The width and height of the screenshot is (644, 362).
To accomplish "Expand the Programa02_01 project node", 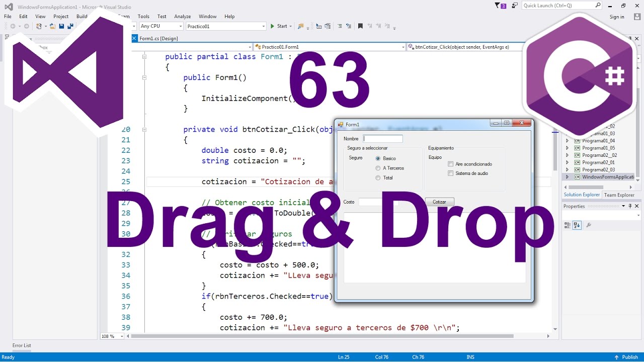I will pyautogui.click(x=567, y=162).
